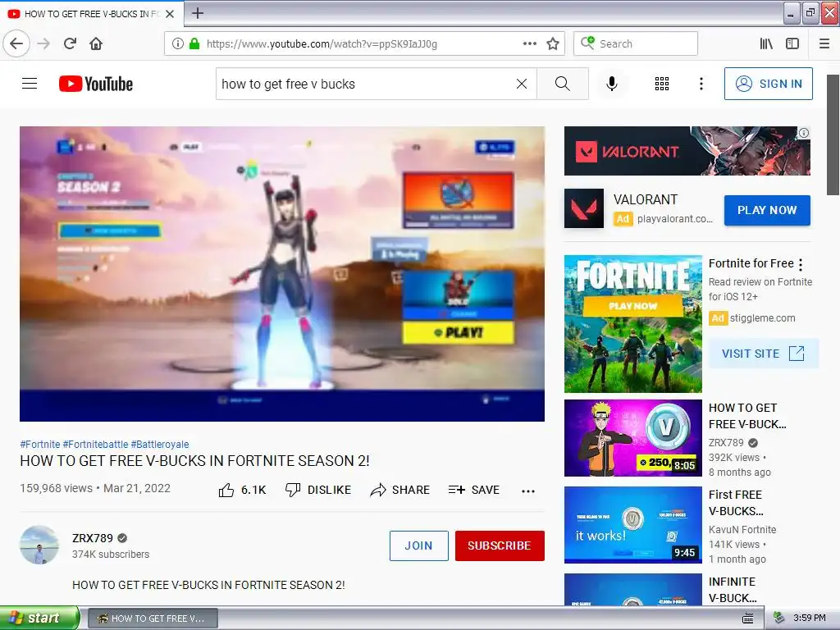Screen dimensions: 840x630
Task: Open YouTube settings three-dot menu
Action: click(x=701, y=84)
